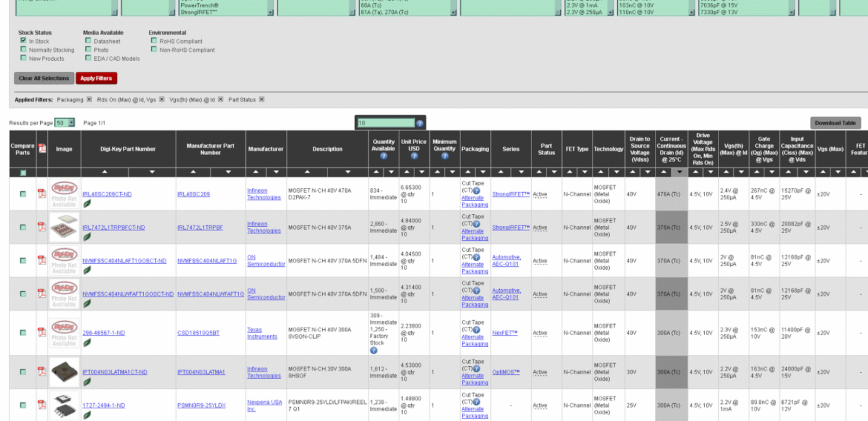Screen dimensions: 868x421
Task: Open manufacturer part link CSD18510Q5BT
Action: coord(199,333)
